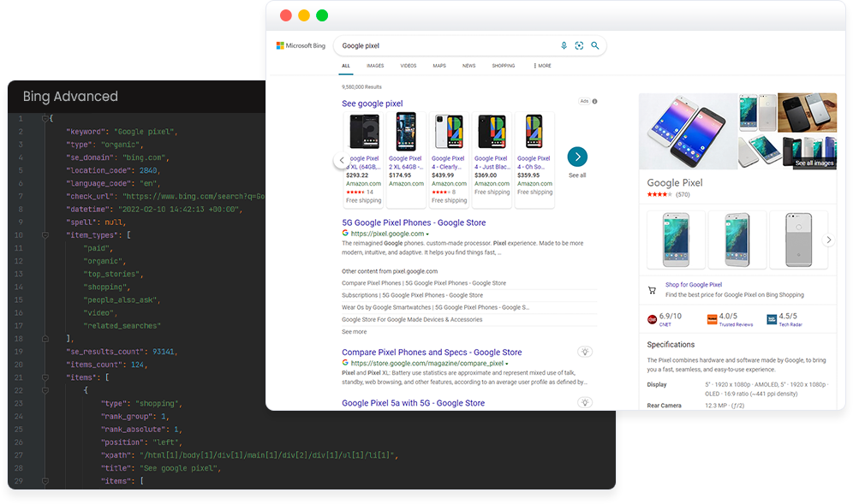Click the green macOS zoom button
Image resolution: width=853 pixels, height=504 pixels.
322,15
